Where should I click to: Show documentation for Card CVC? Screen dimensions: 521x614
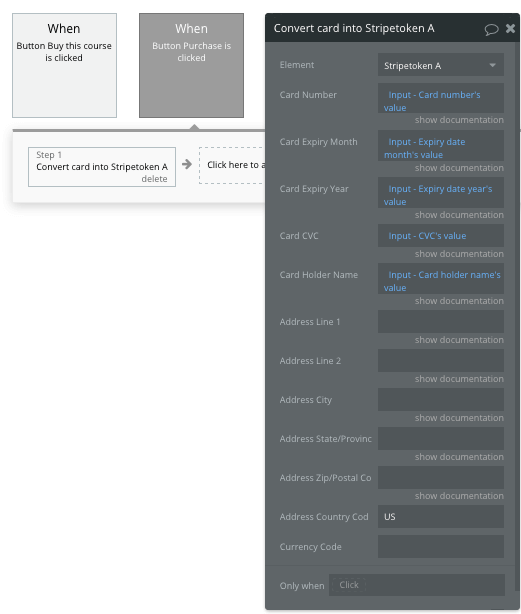point(459,254)
